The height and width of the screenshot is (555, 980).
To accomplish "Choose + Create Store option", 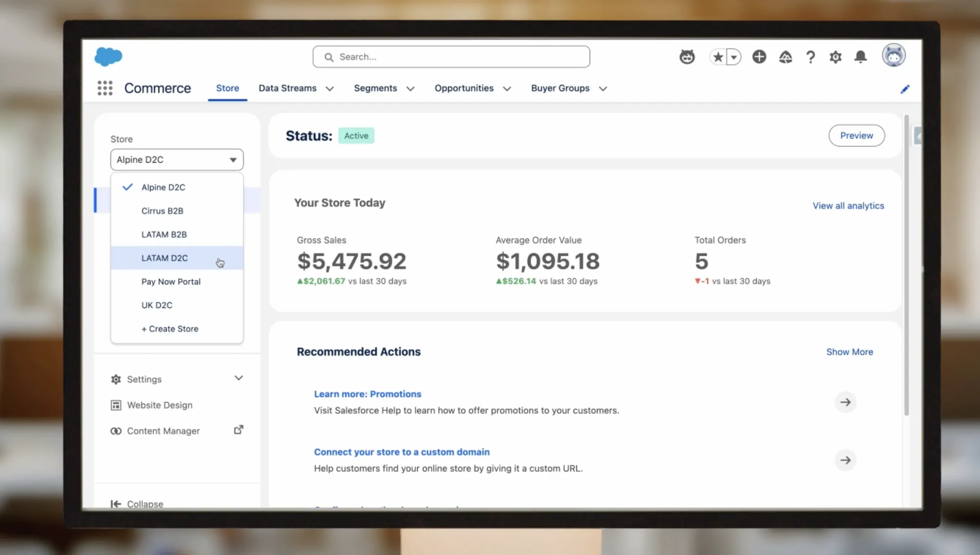I will (x=177, y=329).
